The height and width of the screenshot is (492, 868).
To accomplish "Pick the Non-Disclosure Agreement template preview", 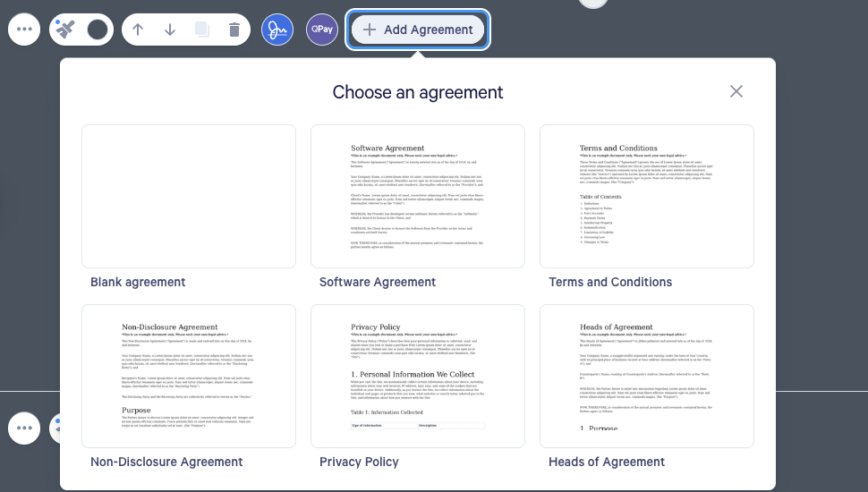I will tap(189, 376).
